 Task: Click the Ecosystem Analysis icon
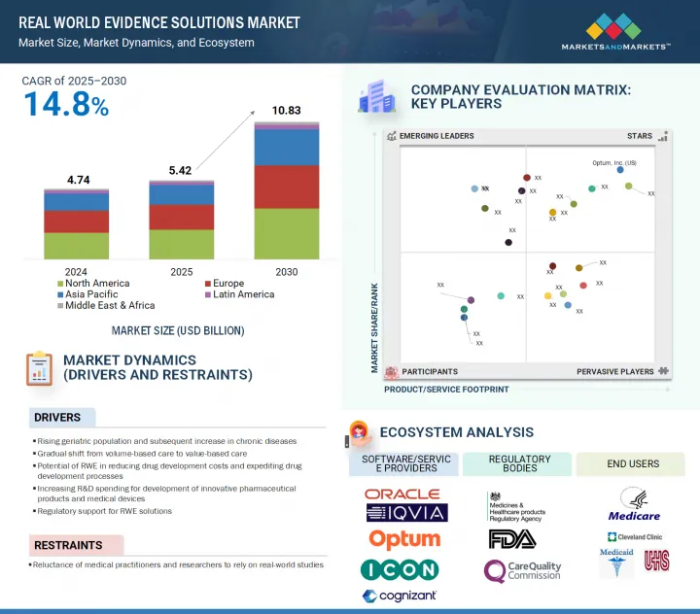(358, 432)
